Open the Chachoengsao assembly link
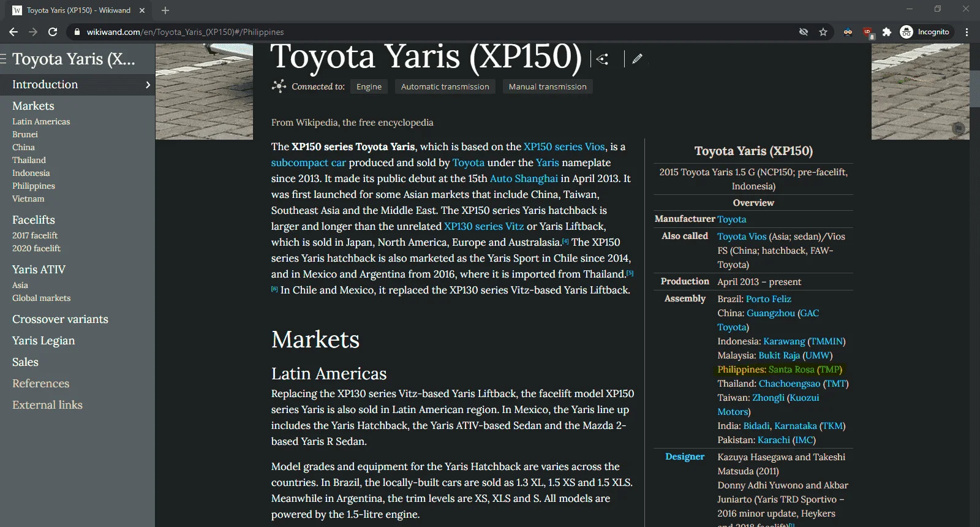Screen dimensions: 980x527 point(790,384)
